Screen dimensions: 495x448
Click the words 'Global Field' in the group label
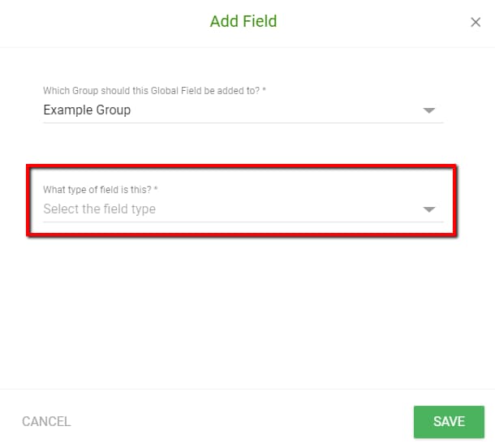tap(176, 91)
